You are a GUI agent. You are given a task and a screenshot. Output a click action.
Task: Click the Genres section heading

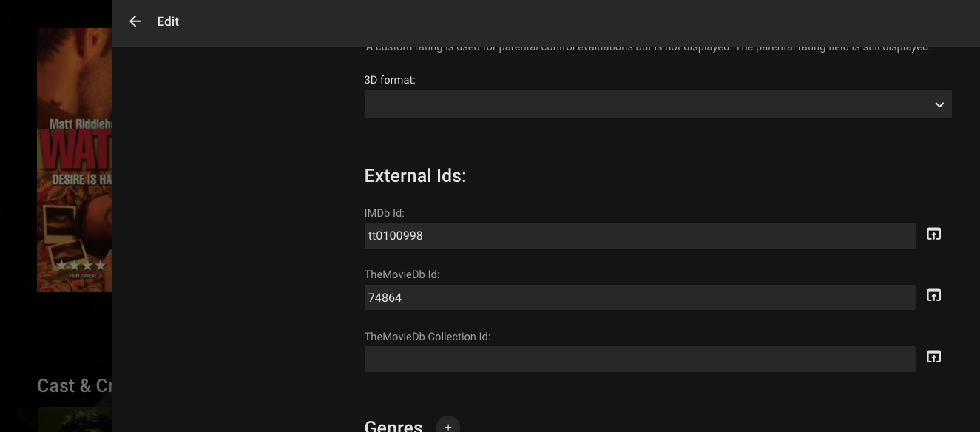pos(393,425)
